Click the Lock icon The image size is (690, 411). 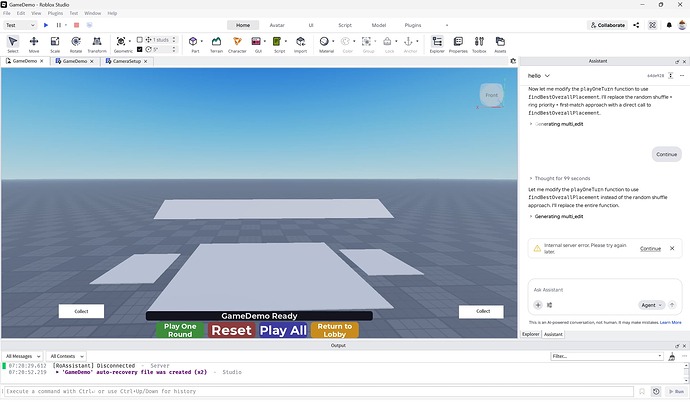pyautogui.click(x=387, y=41)
